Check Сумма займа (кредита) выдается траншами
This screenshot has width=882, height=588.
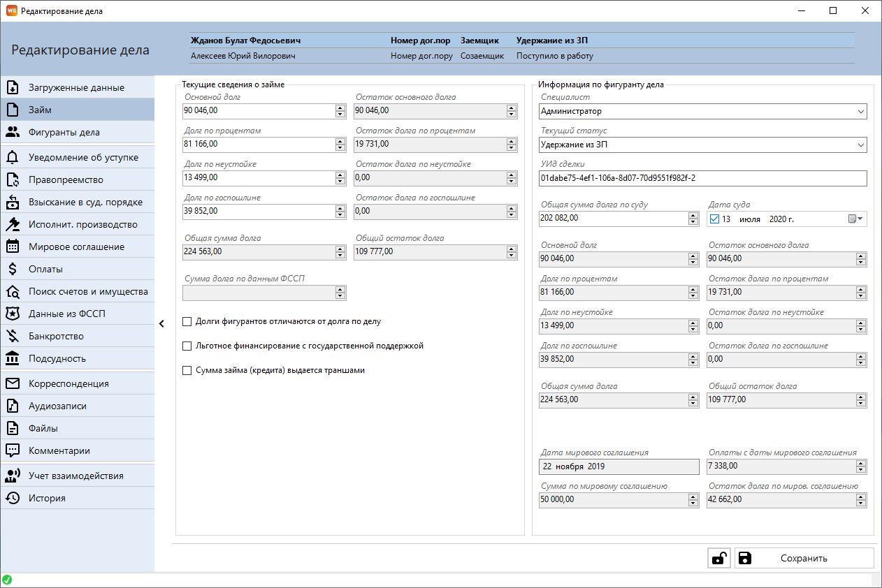(187, 371)
